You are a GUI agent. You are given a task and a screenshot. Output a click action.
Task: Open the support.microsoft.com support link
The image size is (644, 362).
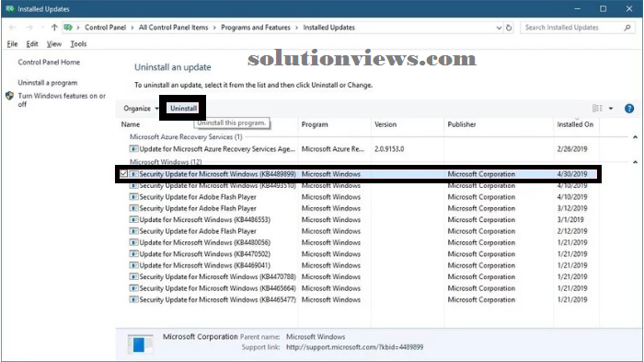point(354,347)
